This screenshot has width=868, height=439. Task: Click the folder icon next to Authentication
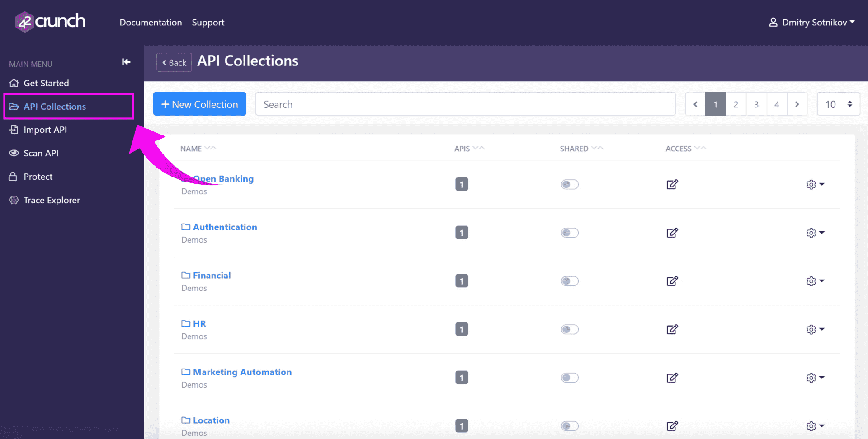(185, 227)
